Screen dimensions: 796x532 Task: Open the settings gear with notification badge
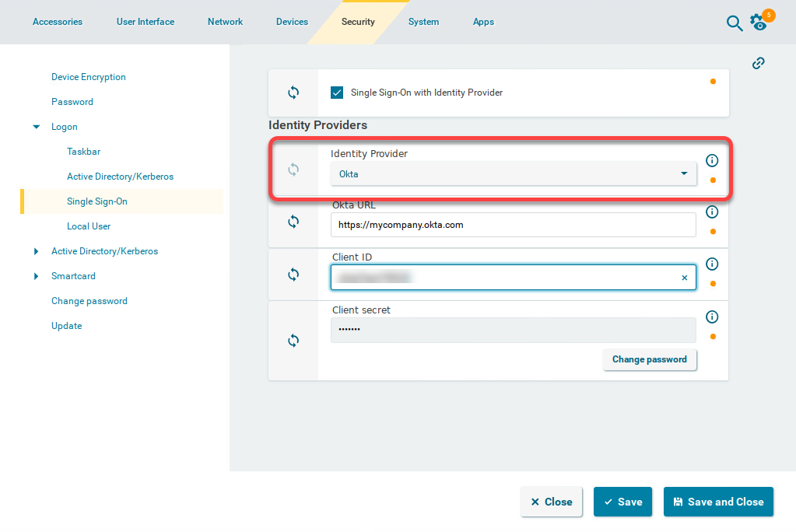759,23
